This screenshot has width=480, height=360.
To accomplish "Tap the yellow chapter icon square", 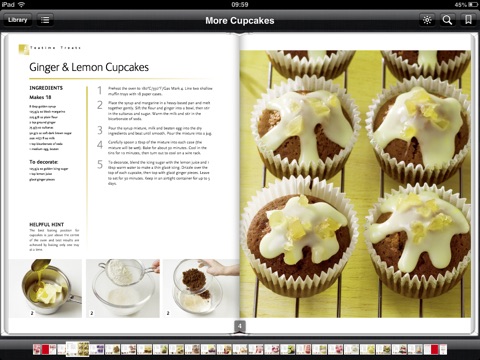I will click(24, 49).
